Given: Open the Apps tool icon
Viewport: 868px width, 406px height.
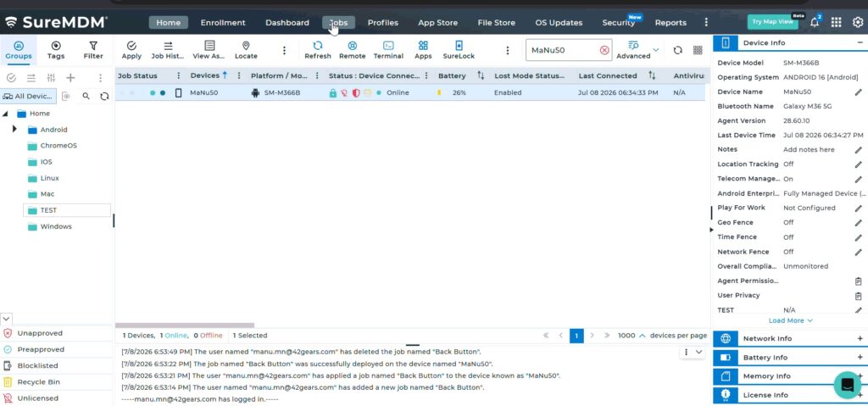Looking at the screenshot, I should (423, 50).
